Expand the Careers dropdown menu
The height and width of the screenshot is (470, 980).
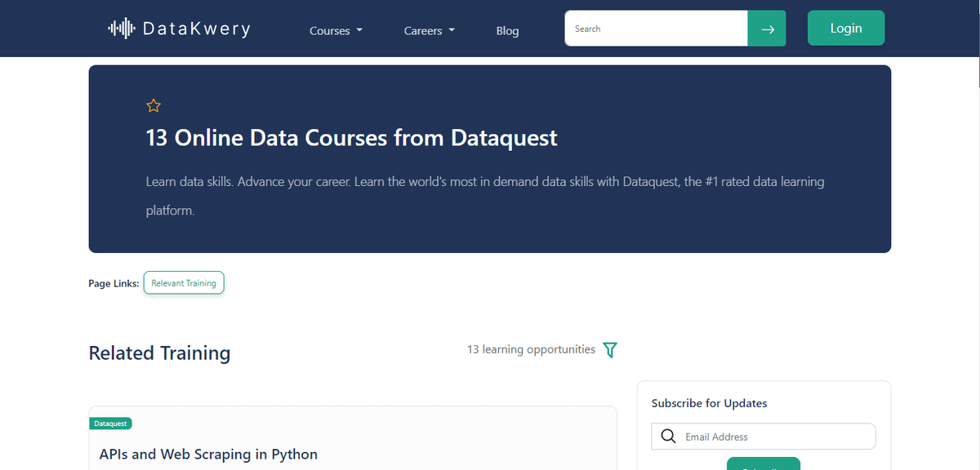tap(429, 31)
